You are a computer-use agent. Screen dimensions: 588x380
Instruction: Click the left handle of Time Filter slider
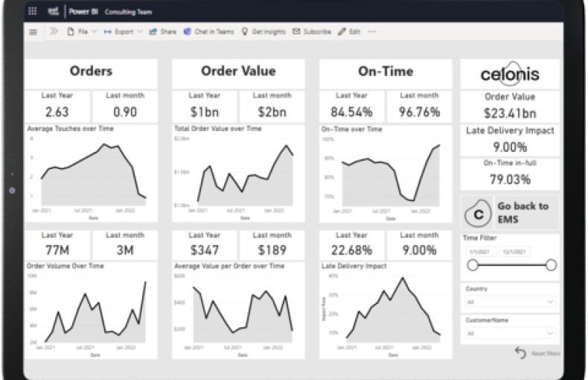[x=472, y=265]
